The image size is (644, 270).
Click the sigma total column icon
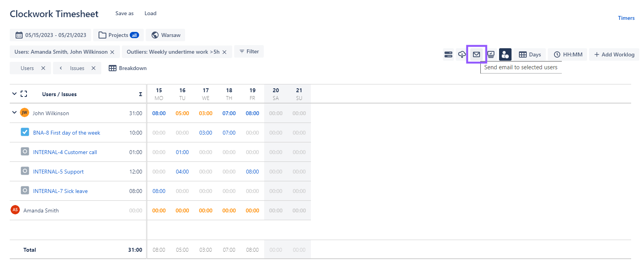click(140, 94)
